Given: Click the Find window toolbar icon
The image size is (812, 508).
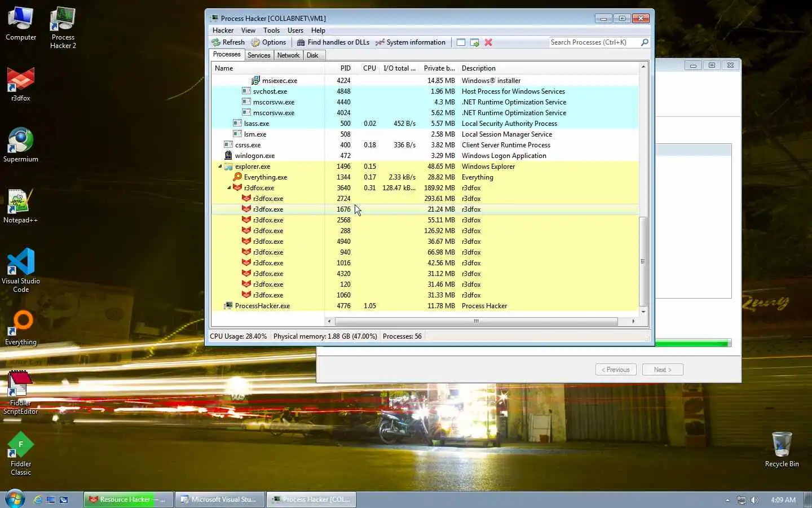Looking at the screenshot, I should (x=461, y=42).
